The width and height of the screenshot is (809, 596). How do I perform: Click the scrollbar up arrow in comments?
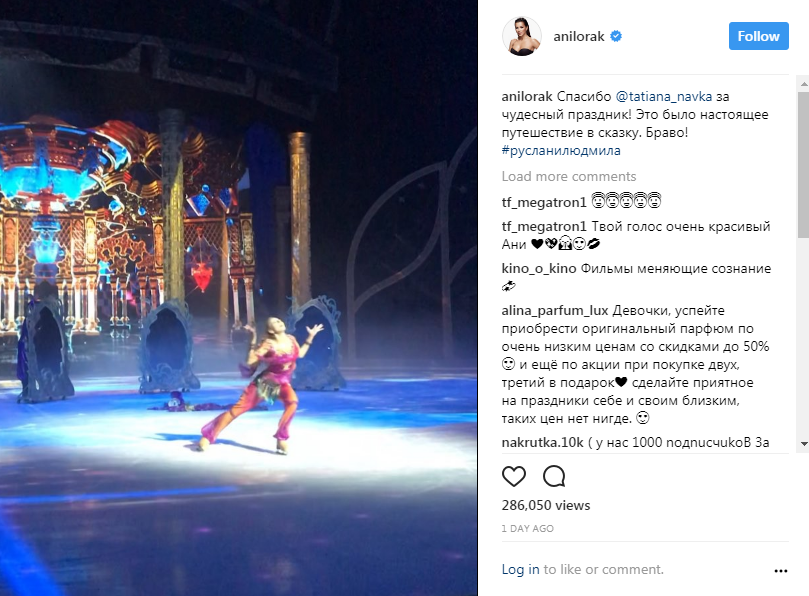coord(803,83)
